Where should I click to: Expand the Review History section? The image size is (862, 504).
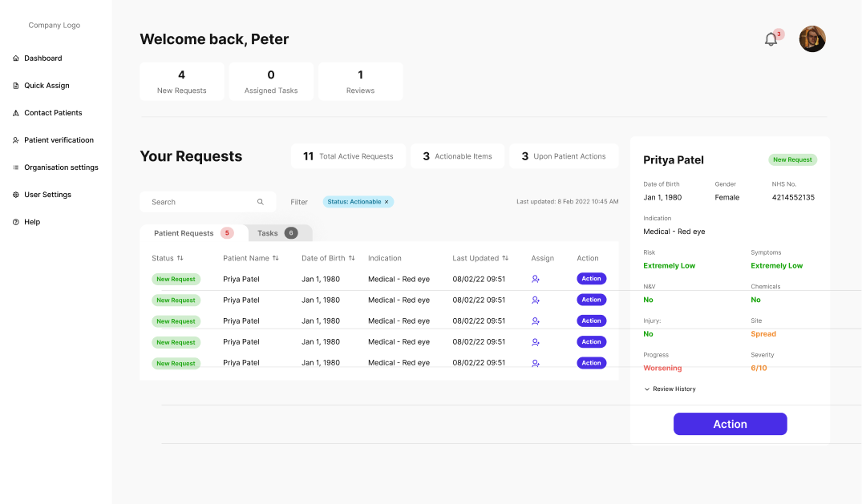[x=670, y=389]
